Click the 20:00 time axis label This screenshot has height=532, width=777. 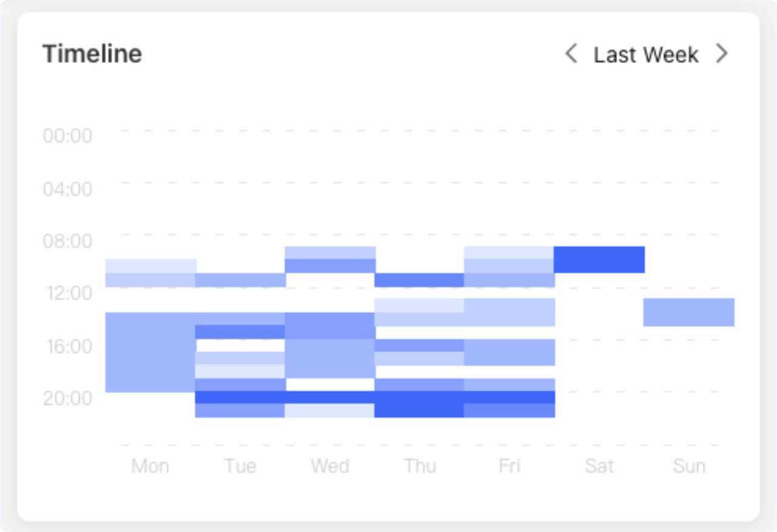(x=67, y=398)
